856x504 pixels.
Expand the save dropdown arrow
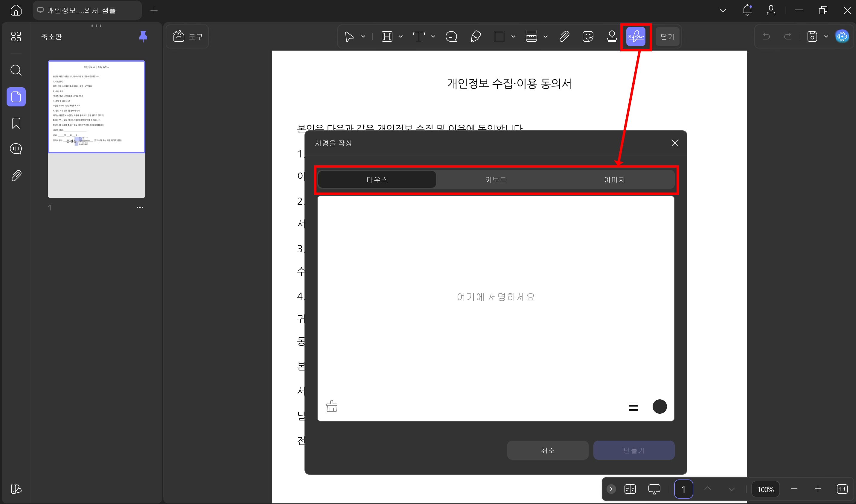pos(826,36)
